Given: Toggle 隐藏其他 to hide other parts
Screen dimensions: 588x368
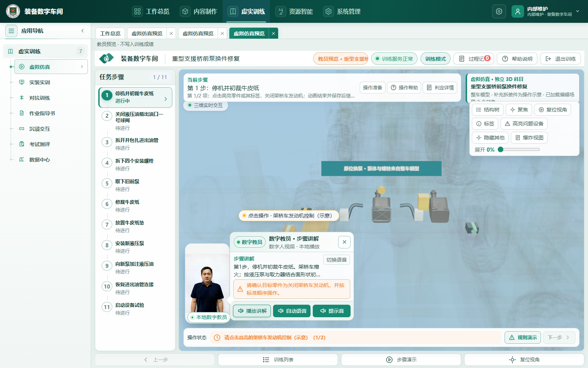Looking at the screenshot, I should tap(490, 138).
